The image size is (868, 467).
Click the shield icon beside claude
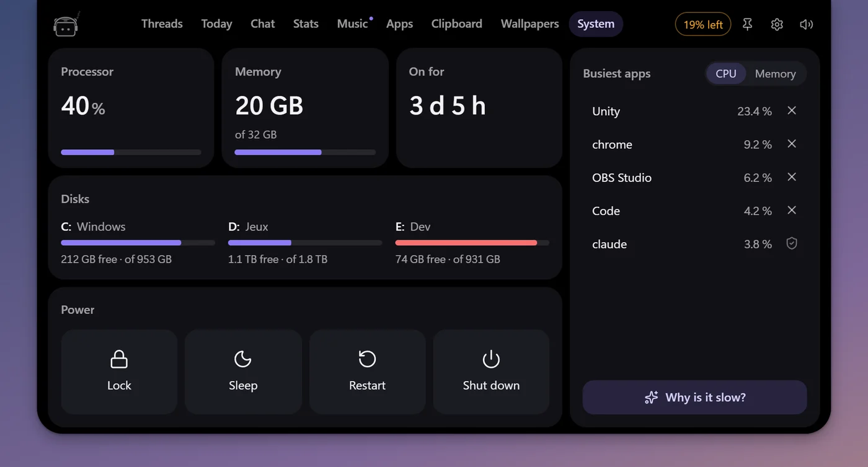tap(792, 243)
